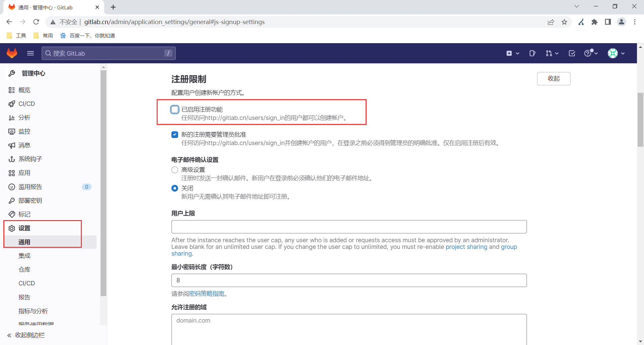This screenshot has width=644, height=345.
Task: Open a new browser tab
Action: pos(113,7)
